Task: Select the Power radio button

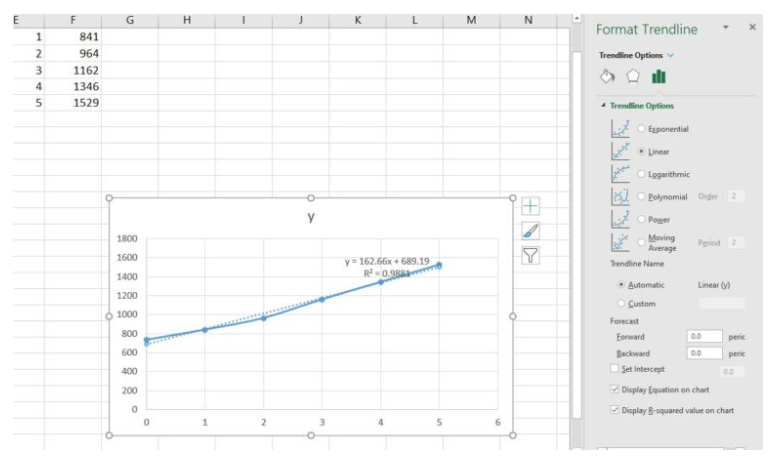Action: 641,219
